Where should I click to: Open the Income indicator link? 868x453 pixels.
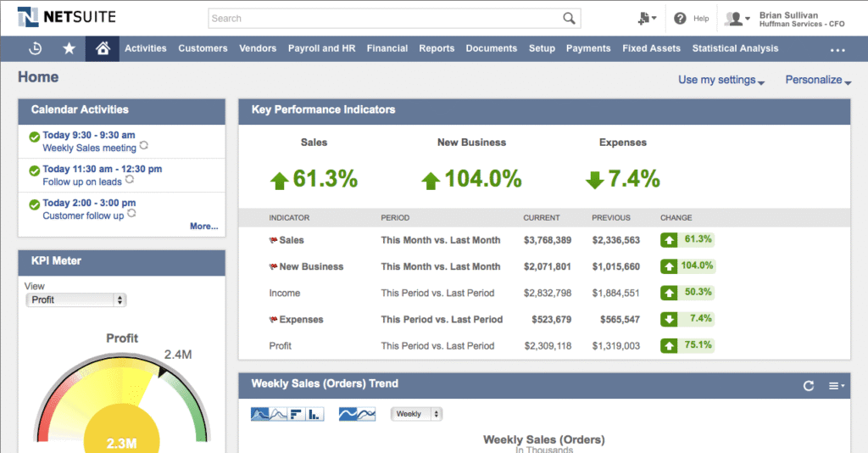[285, 293]
